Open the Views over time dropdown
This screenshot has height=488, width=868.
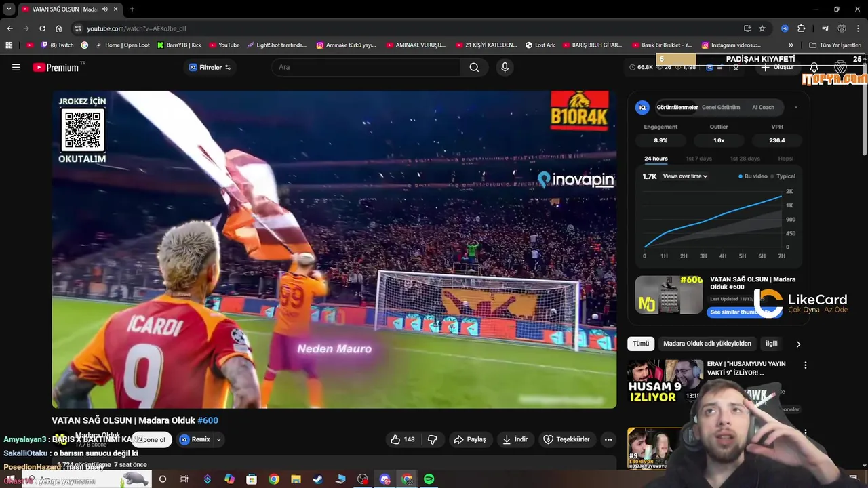click(x=685, y=176)
